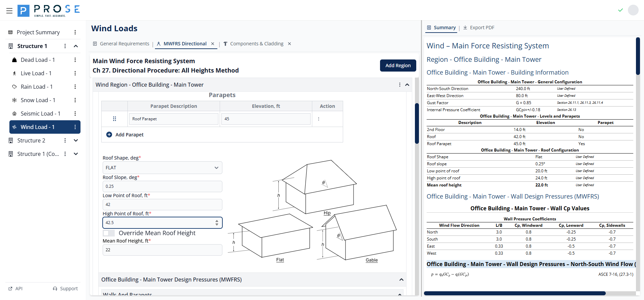
Task: Click the plus icon for Add Parapet
Action: (109, 135)
